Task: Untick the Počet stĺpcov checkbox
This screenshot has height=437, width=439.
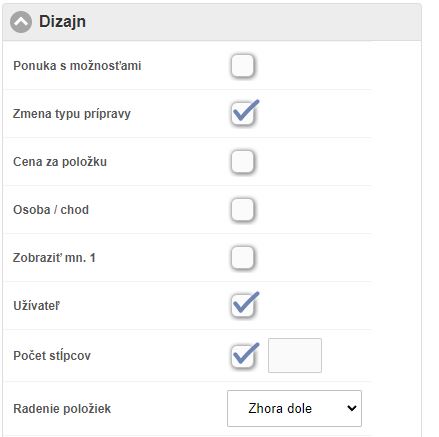Action: 242,356
